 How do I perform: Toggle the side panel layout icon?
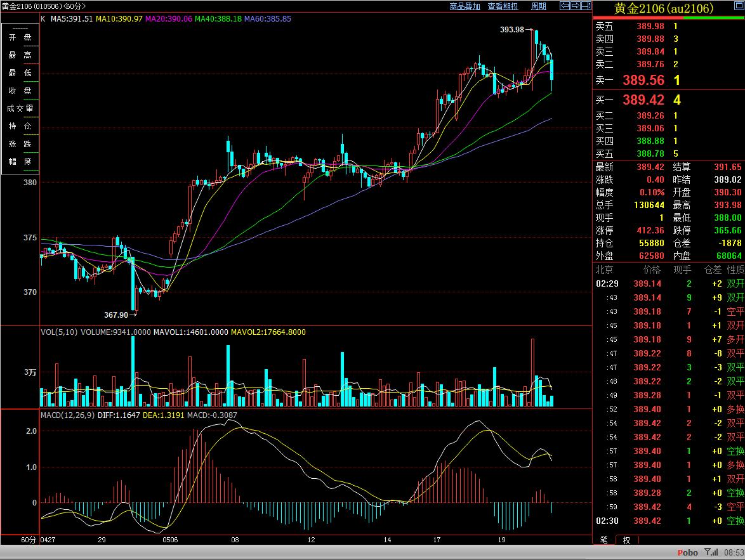coord(586,6)
